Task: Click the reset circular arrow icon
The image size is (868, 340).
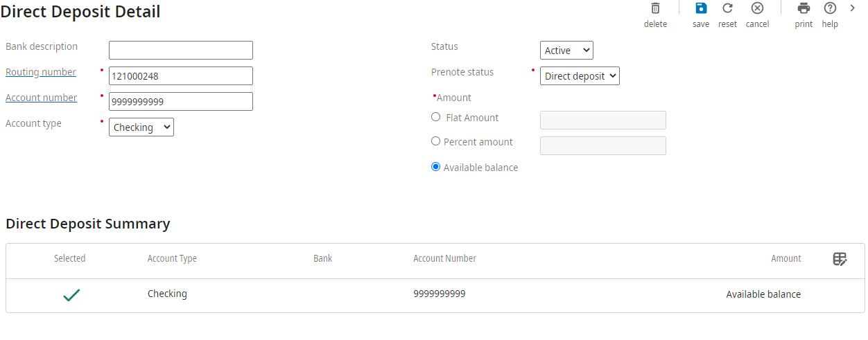Action: (727, 9)
